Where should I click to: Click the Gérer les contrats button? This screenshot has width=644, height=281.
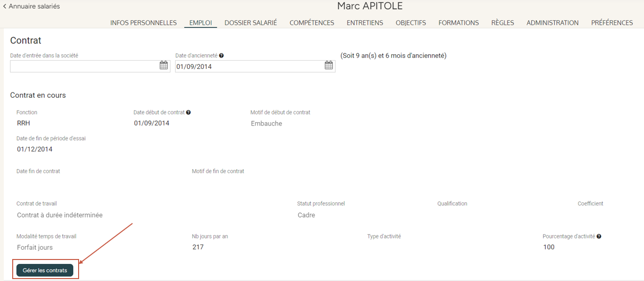[45, 270]
